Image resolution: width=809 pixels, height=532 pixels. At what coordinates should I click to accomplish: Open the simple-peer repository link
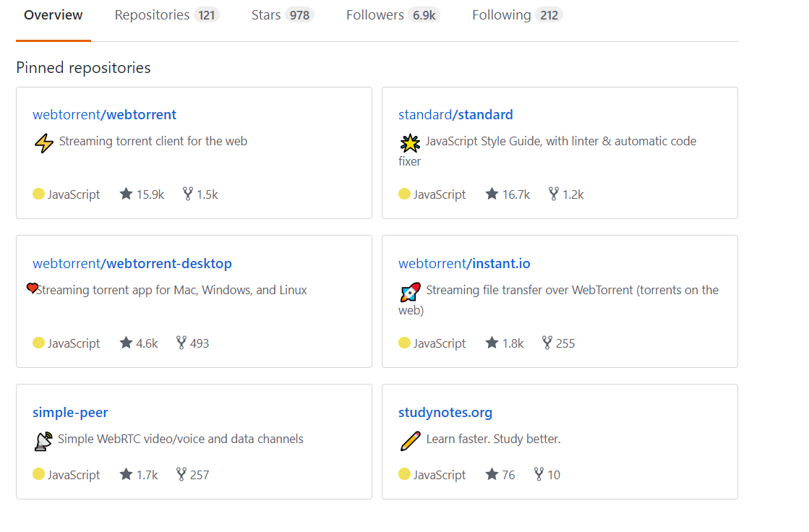click(x=70, y=412)
